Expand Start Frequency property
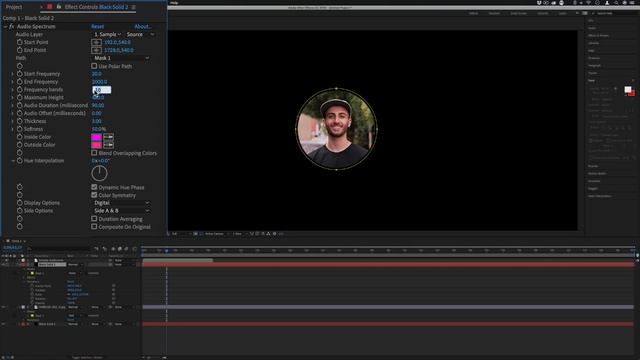The image size is (640, 360). [13, 74]
